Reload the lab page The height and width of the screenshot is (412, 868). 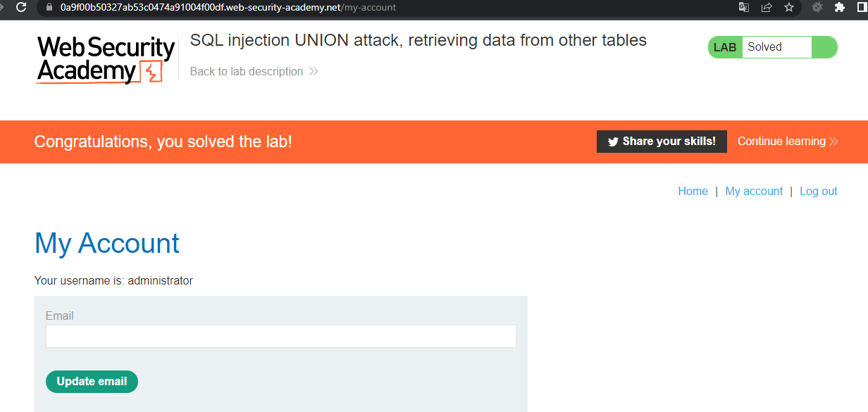click(20, 8)
